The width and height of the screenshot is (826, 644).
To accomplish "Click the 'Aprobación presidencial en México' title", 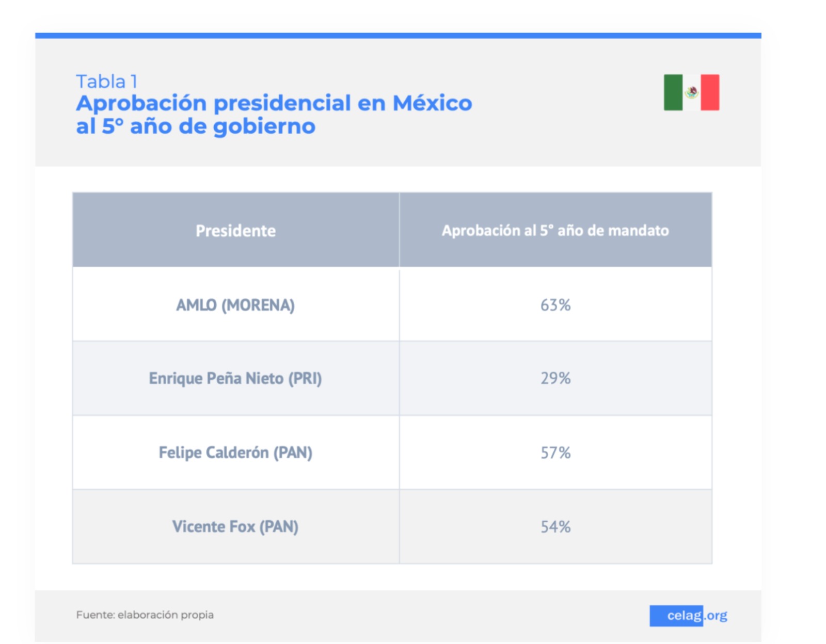I will [274, 103].
